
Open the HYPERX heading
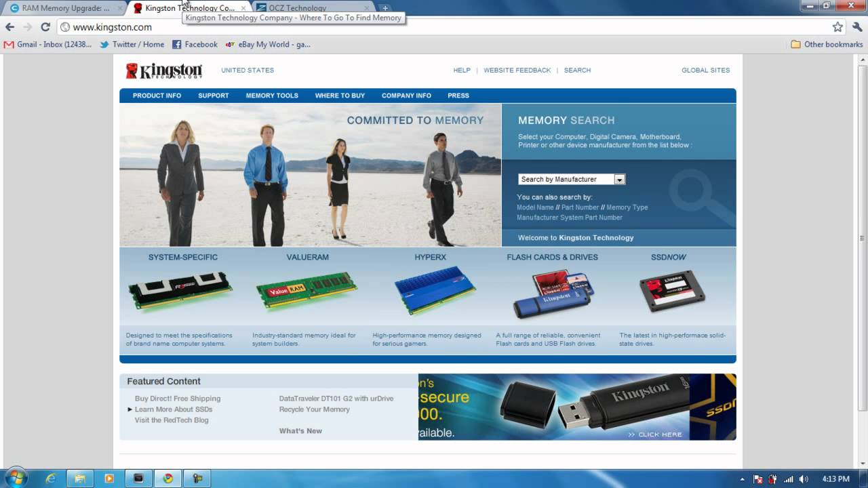click(431, 258)
